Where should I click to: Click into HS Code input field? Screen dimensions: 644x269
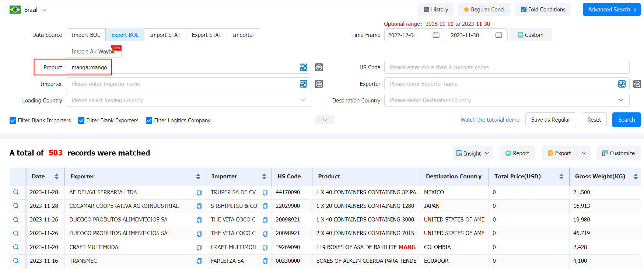click(x=507, y=67)
